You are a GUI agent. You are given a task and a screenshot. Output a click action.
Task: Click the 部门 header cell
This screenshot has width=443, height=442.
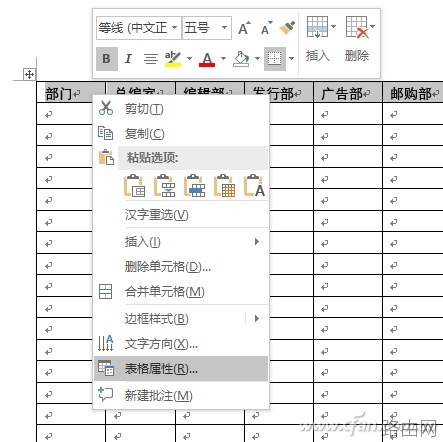point(71,92)
